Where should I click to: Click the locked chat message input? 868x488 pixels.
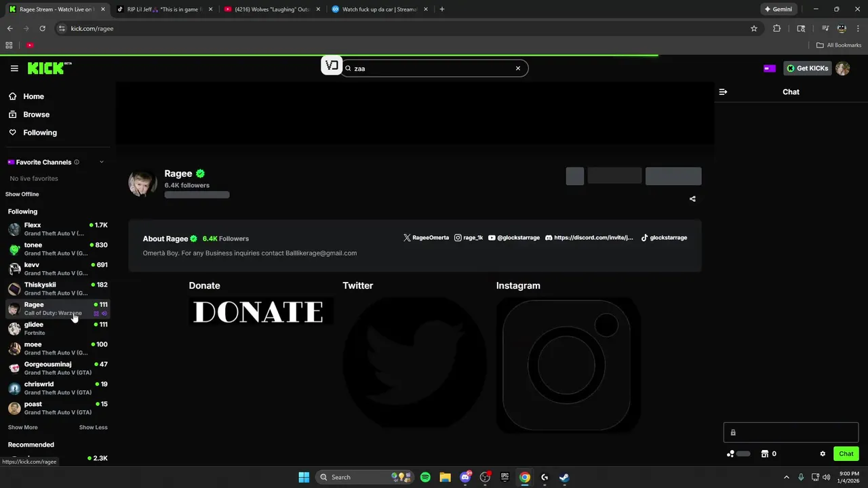coord(791,432)
